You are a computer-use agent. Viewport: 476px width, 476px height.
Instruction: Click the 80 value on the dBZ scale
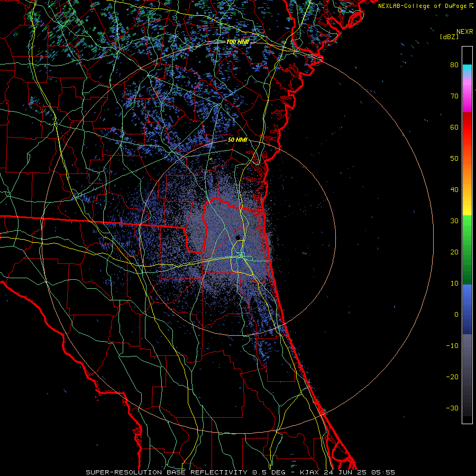tap(454, 65)
